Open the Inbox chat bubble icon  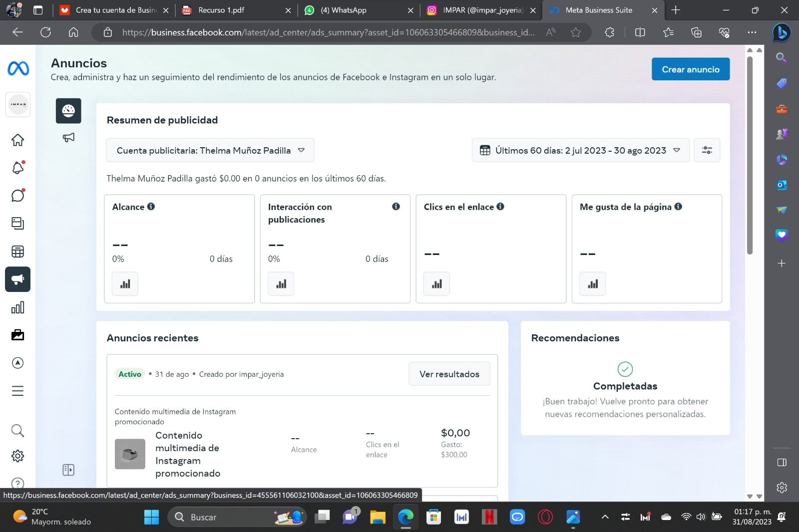click(x=17, y=196)
